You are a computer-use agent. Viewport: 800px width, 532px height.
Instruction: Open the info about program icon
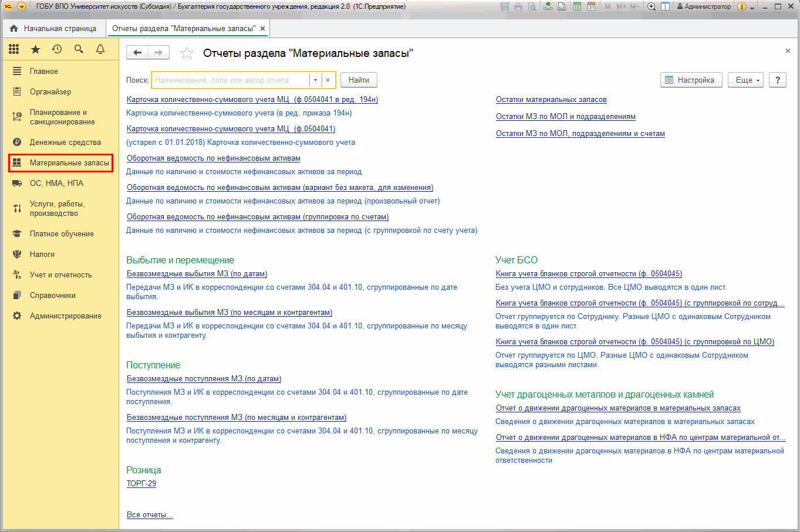[742, 6]
